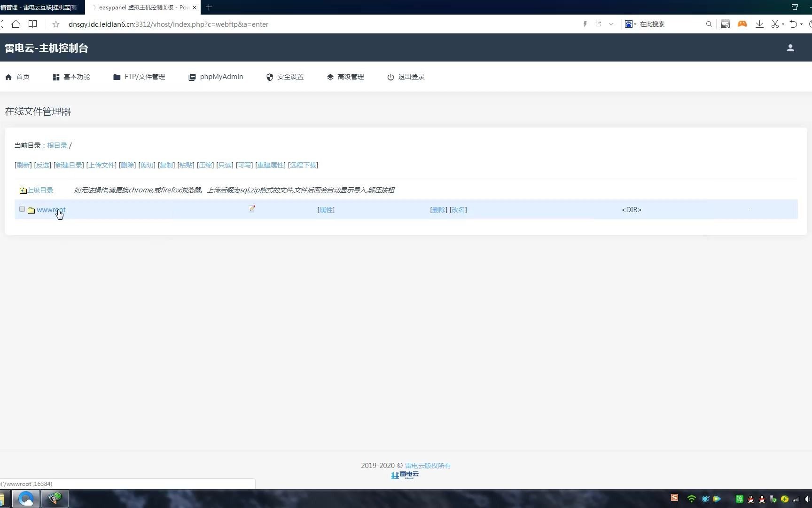Image resolution: width=812 pixels, height=508 pixels.
Task: Open the shopping cart extension icon
Action: coord(725,24)
